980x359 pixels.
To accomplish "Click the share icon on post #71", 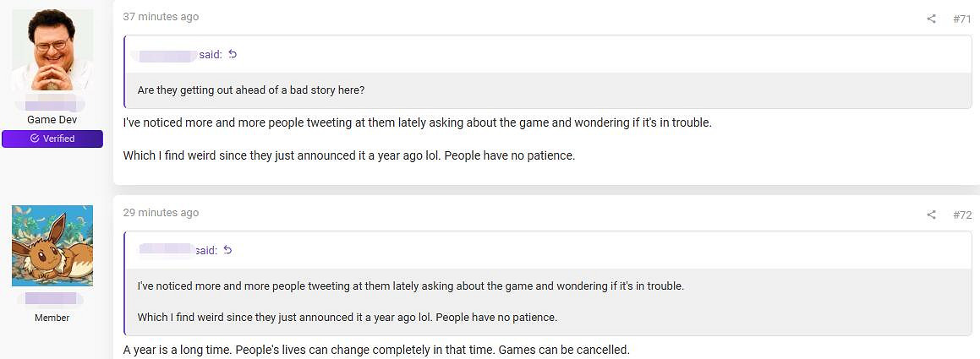I will 931,19.
